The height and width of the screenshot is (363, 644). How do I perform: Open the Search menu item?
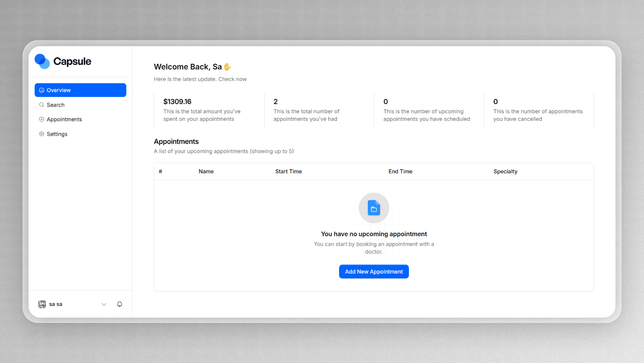(x=80, y=105)
